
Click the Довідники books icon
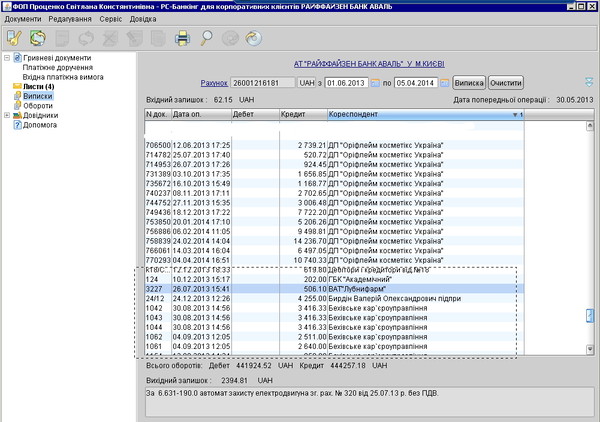click(x=17, y=115)
